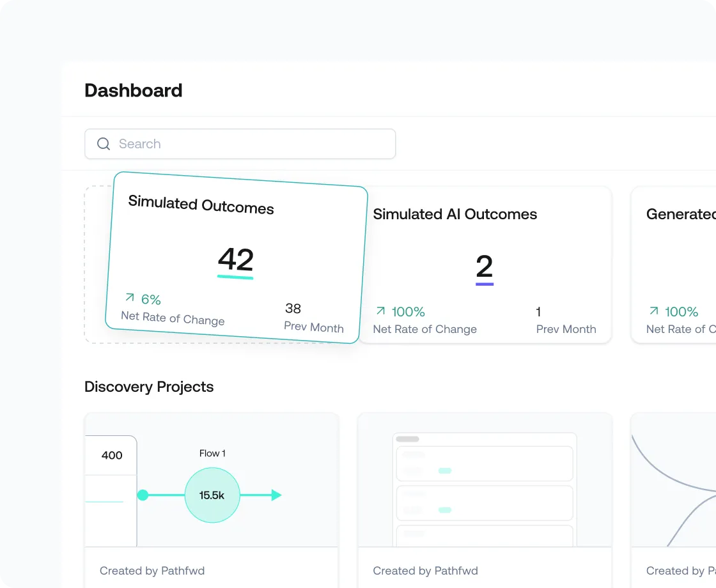Screen dimensions: 716x588
Task: Click Net Rate of Change under 6%
Action: (x=173, y=318)
